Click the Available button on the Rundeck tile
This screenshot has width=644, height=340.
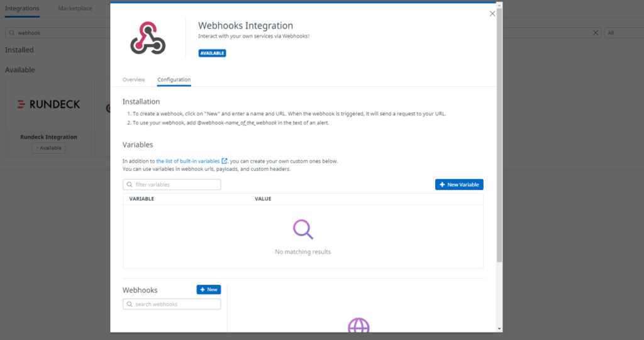pyautogui.click(x=48, y=148)
